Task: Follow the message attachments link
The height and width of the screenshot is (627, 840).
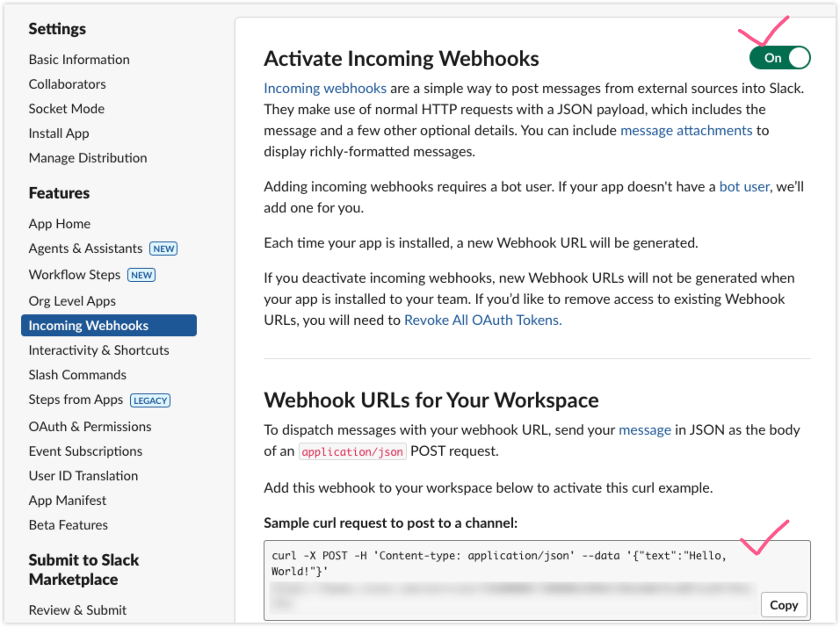Action: point(686,131)
